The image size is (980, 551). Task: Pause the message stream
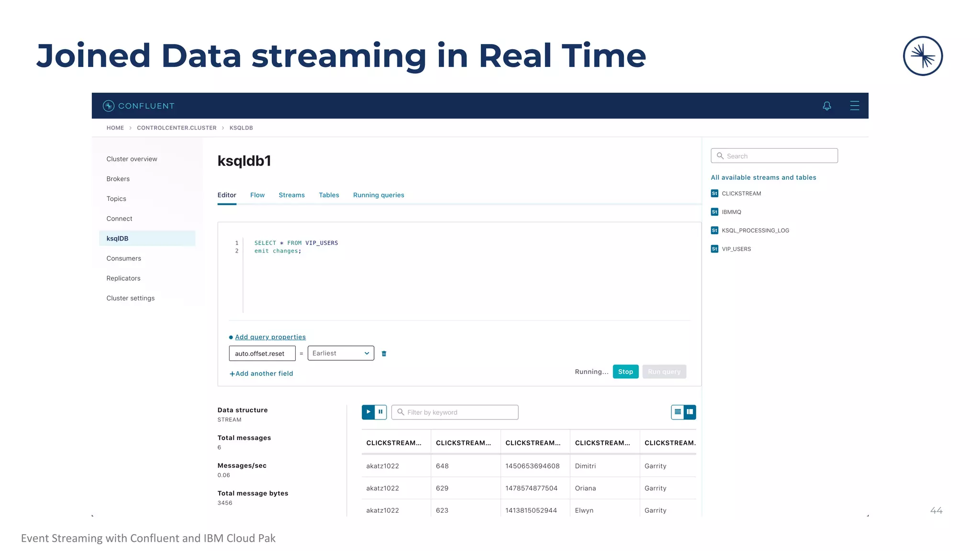pos(380,412)
